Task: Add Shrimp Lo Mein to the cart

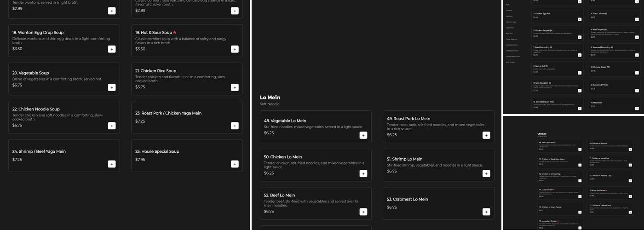Action: pyautogui.click(x=486, y=173)
